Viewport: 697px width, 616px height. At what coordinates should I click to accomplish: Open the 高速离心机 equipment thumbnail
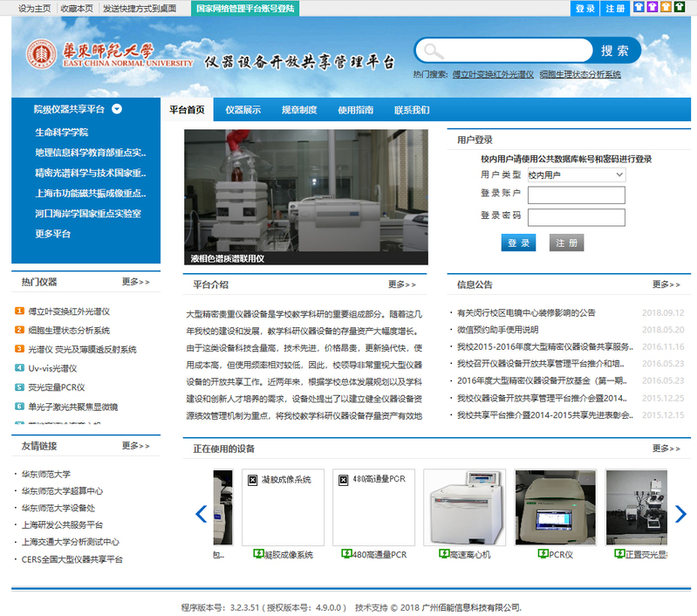[x=462, y=506]
